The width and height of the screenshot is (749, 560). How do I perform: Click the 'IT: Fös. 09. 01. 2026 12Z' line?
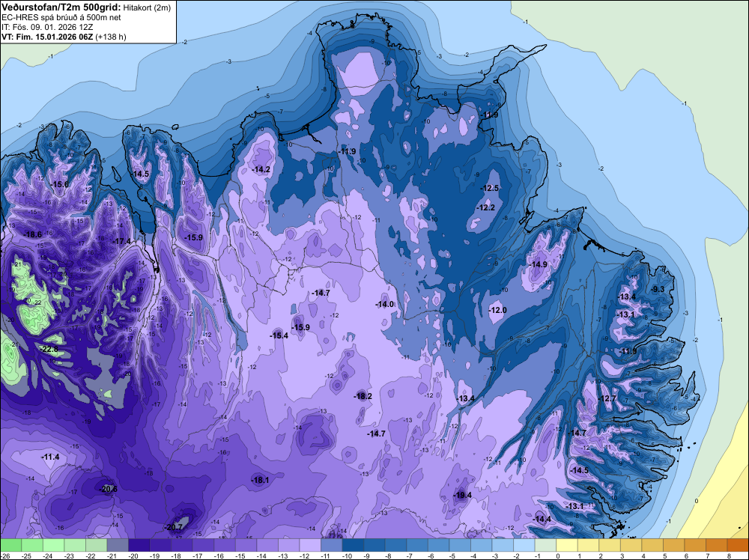coord(47,27)
